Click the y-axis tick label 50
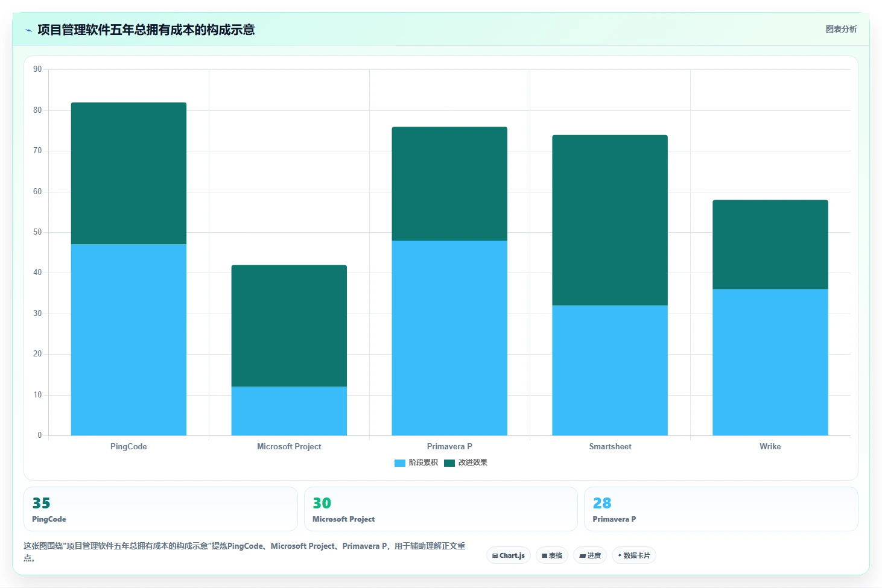This screenshot has height=588, width=882. 37,232
